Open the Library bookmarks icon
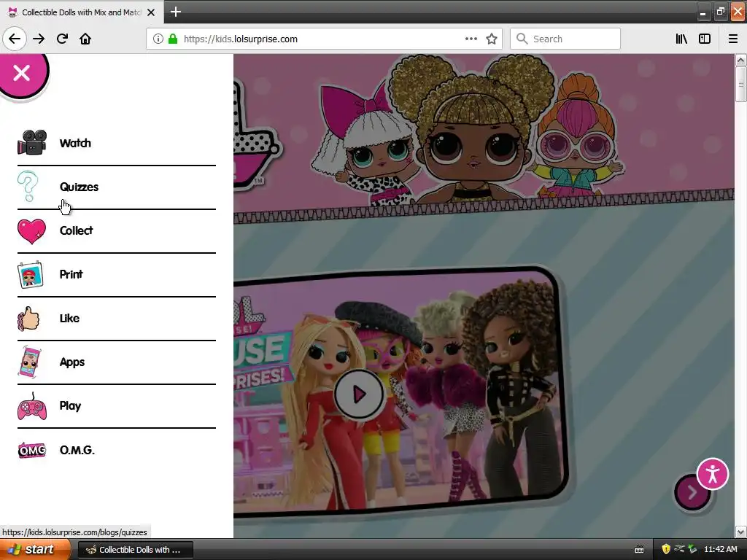The height and width of the screenshot is (560, 747). 681,39
